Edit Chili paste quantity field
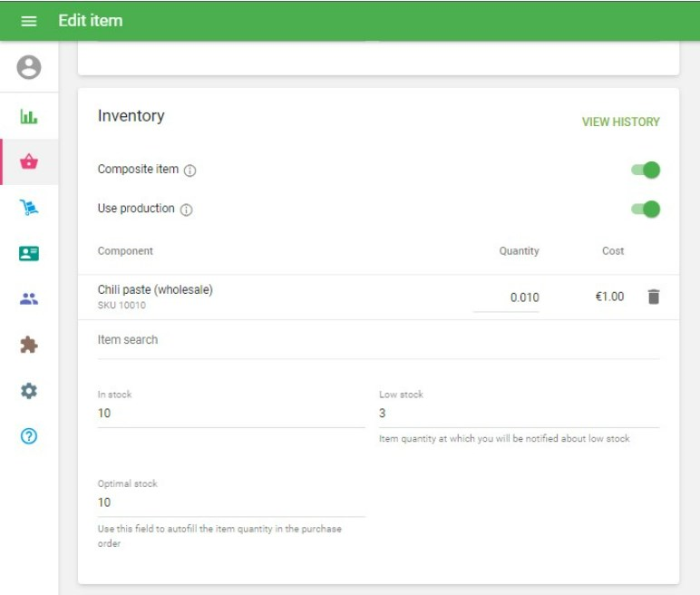Viewport: 700px width, 595px height. 506,297
